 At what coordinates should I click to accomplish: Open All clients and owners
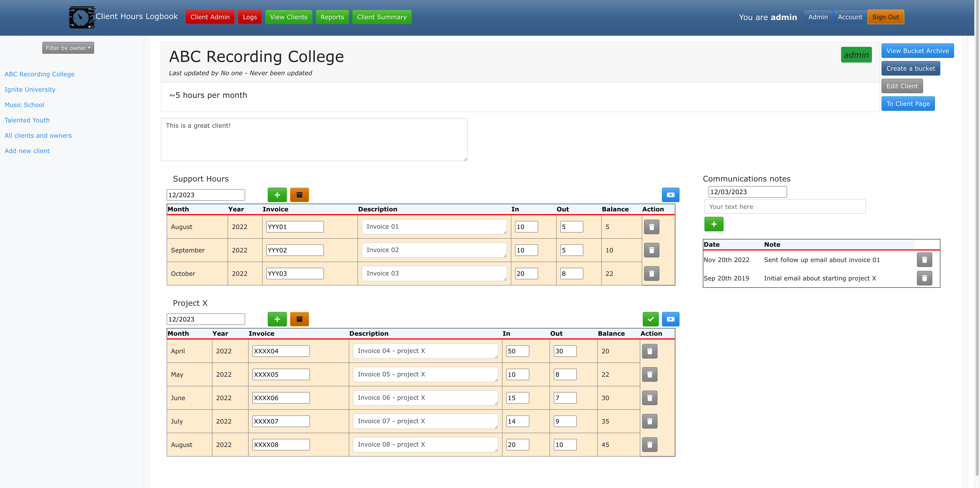38,135
